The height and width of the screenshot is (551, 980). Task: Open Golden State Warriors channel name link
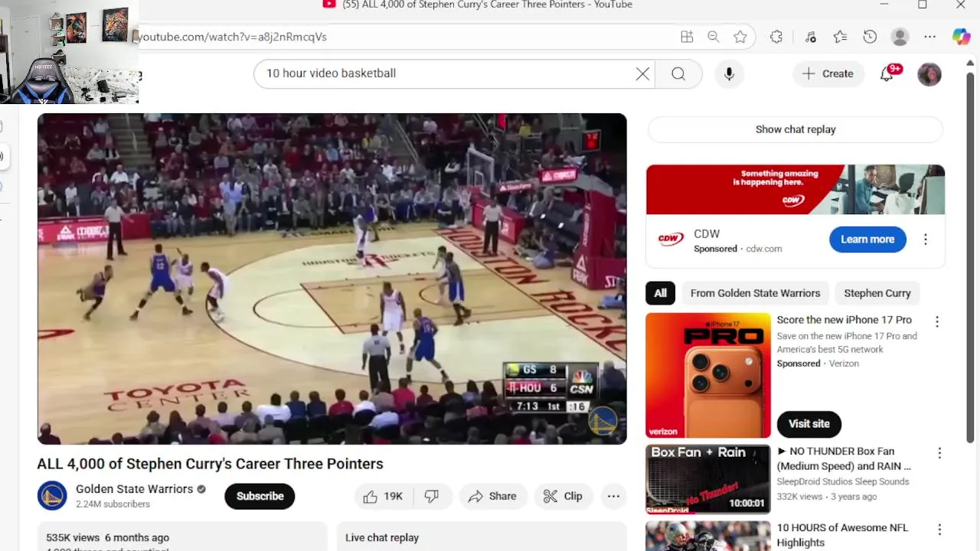click(x=134, y=489)
